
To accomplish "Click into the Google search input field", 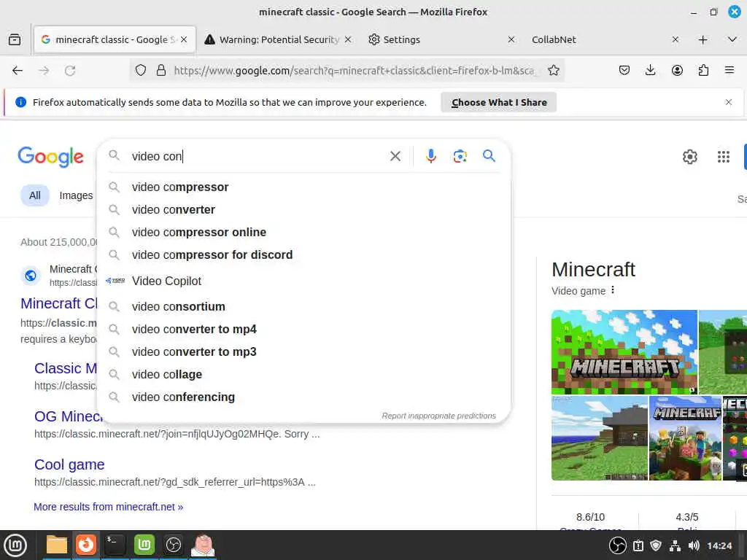I will pyautogui.click(x=258, y=156).
